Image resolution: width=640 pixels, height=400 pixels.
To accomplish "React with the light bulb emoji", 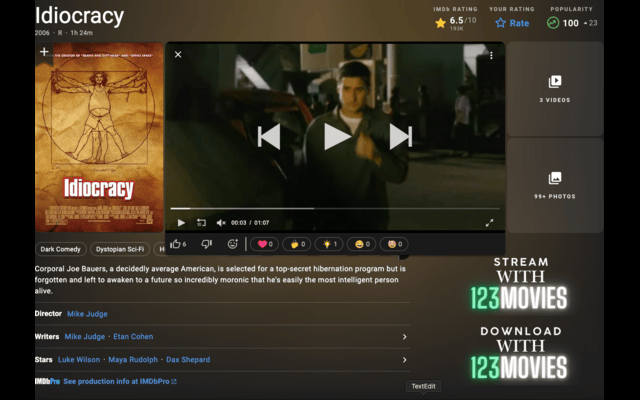I will 329,244.
